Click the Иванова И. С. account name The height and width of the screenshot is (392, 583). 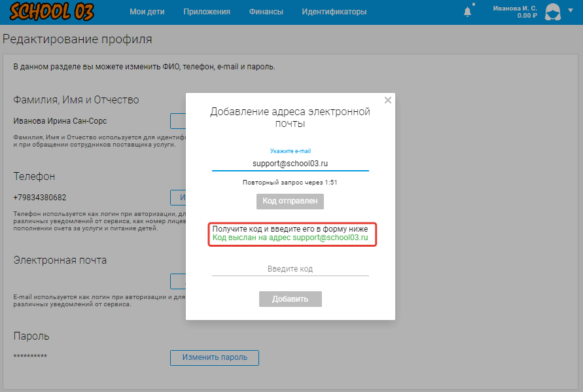(x=515, y=9)
